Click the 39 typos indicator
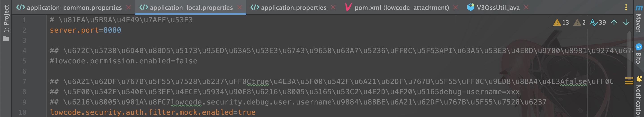 598,23
